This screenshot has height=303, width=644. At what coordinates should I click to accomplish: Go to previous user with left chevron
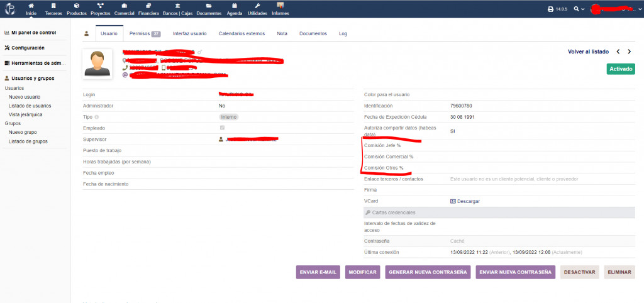(618, 52)
